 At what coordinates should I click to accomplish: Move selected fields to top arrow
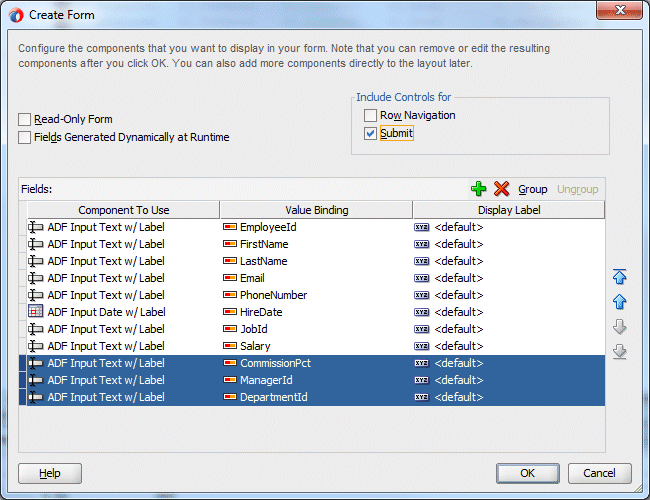[x=619, y=277]
